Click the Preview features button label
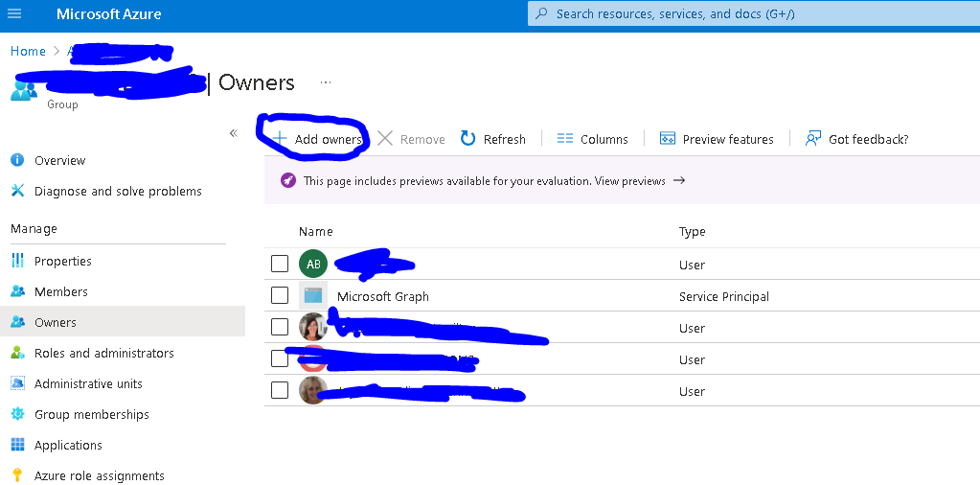The height and width of the screenshot is (485, 980). tap(728, 139)
